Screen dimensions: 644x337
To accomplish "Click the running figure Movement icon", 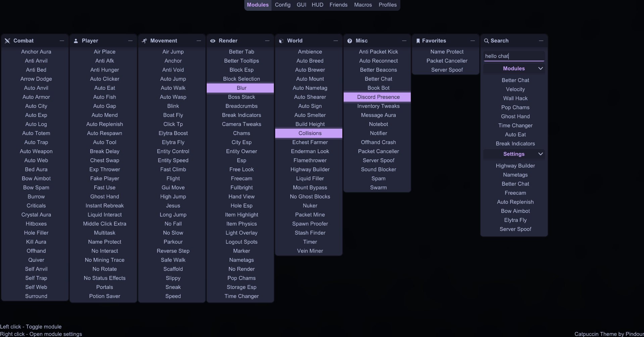I will [x=144, y=41].
